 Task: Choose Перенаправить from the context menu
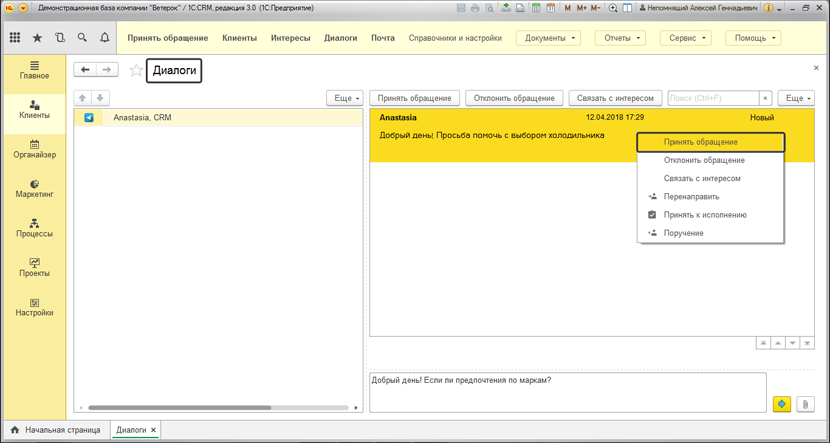(x=691, y=197)
